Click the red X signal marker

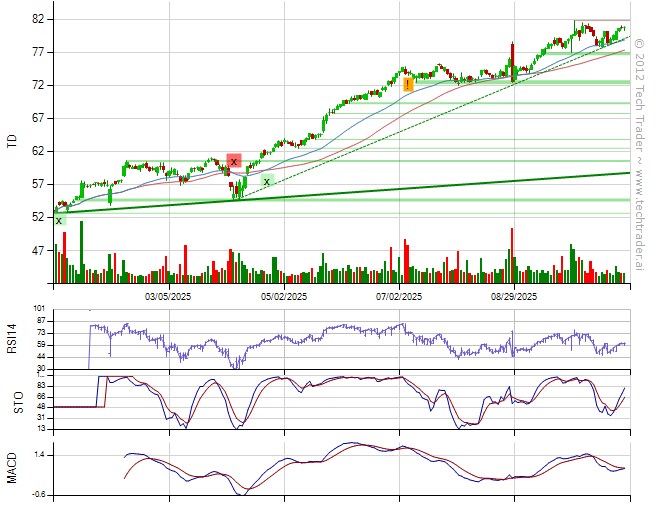[234, 161]
